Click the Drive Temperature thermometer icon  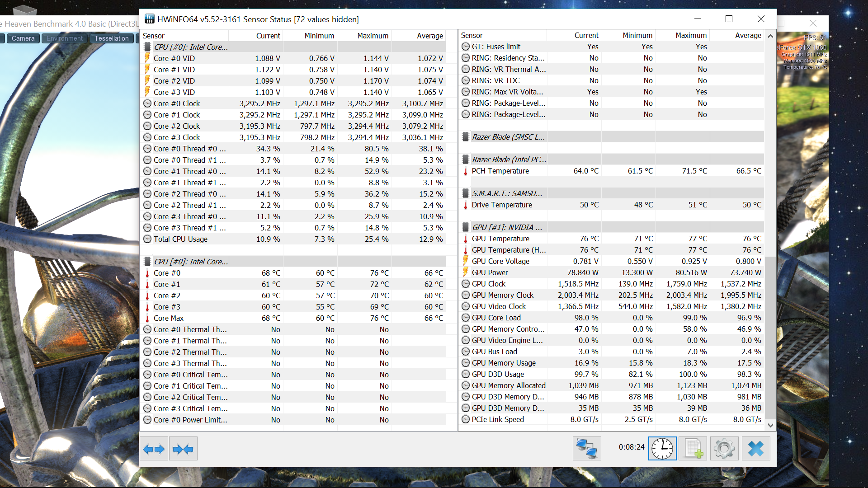pos(466,205)
